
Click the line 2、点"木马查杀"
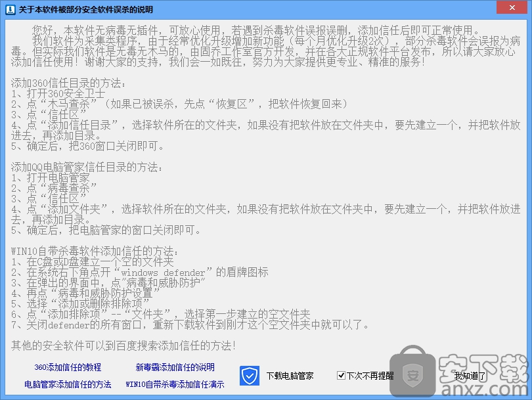[179, 104]
